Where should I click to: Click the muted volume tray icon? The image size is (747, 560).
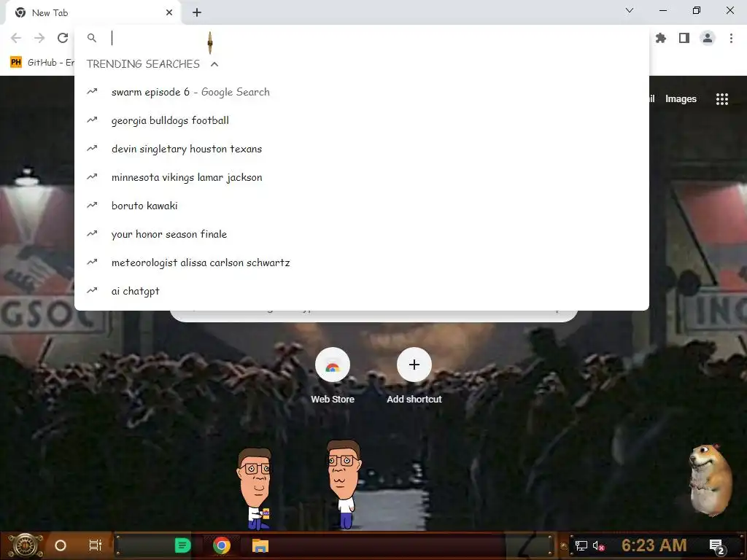599,545
